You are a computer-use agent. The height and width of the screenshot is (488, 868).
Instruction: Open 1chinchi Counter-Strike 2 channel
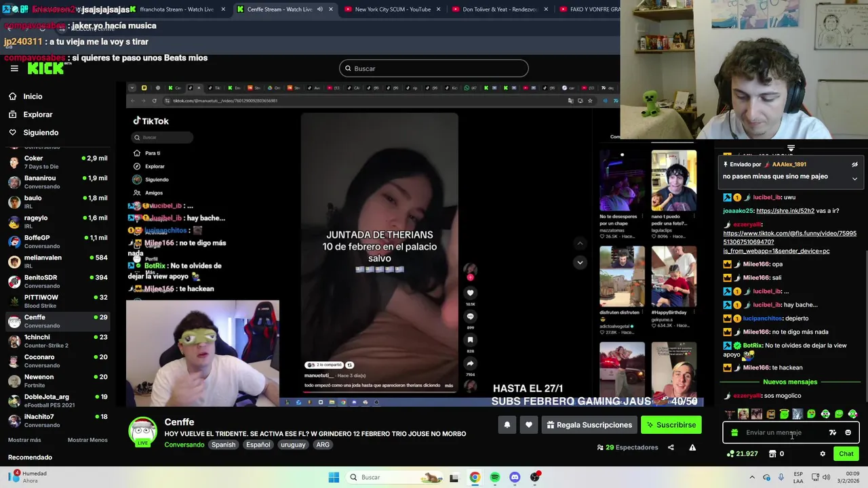pyautogui.click(x=58, y=341)
